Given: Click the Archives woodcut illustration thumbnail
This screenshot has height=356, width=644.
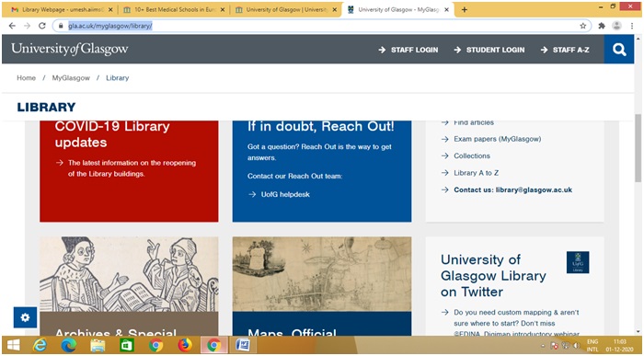Looking at the screenshot, I should (x=129, y=274).
